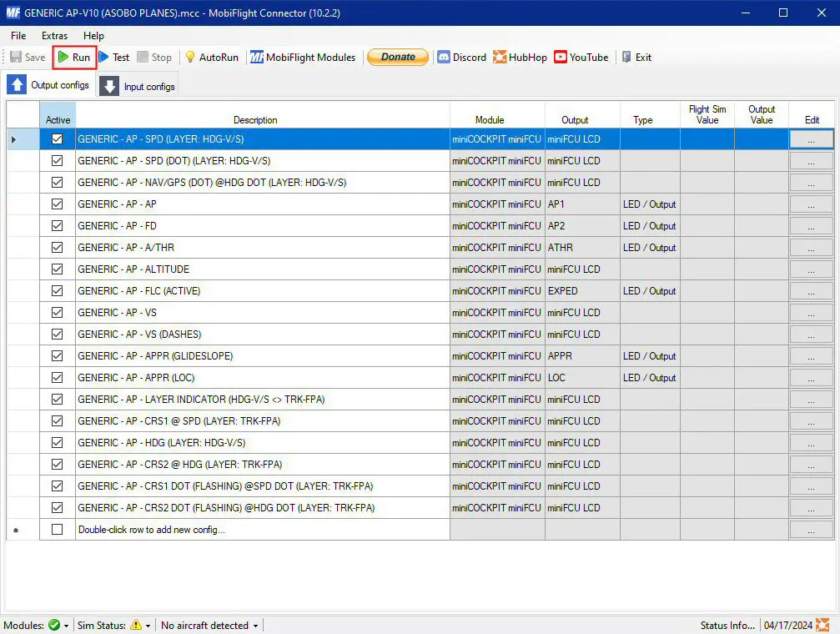Uncheck Active for GENERIC - AP - SPD (LAYER: HDG-V/S)
The image size is (840, 634).
point(58,138)
